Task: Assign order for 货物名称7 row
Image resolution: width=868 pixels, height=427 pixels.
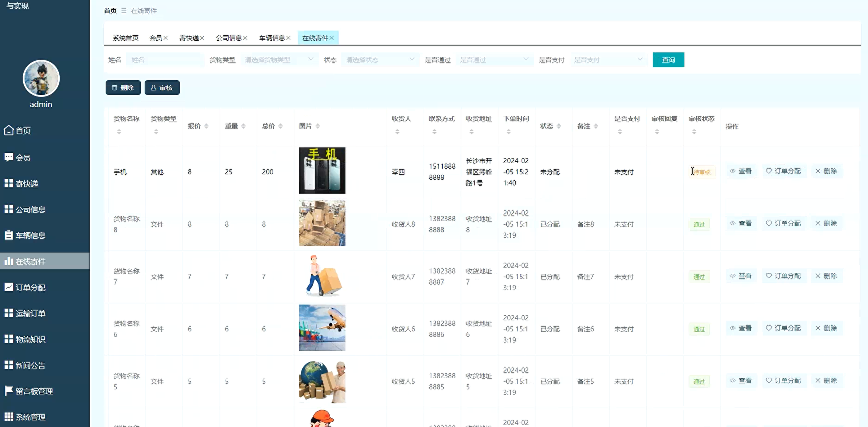Action: [x=784, y=276]
